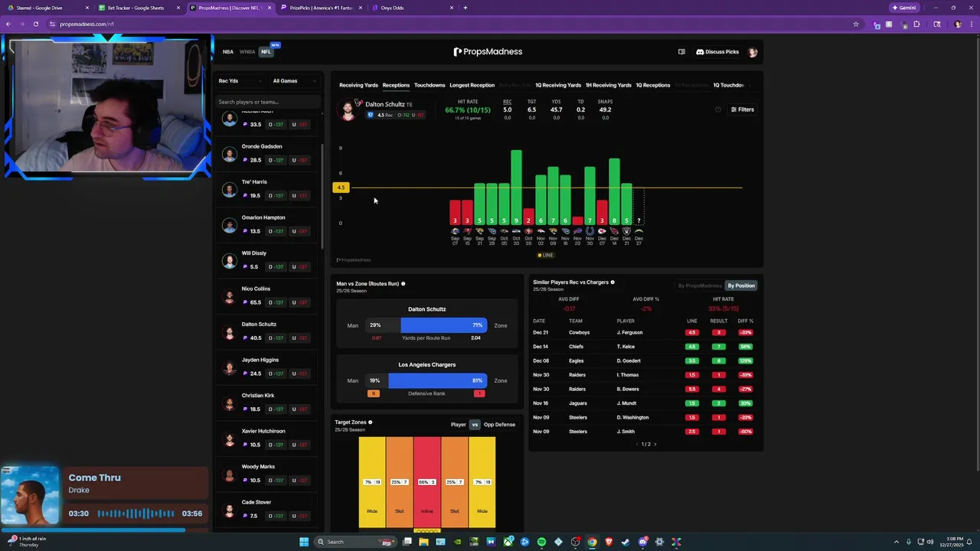Image resolution: width=980 pixels, height=551 pixels.
Task: Click the Chargers logo under the Dec 27 bar
Action: click(639, 231)
